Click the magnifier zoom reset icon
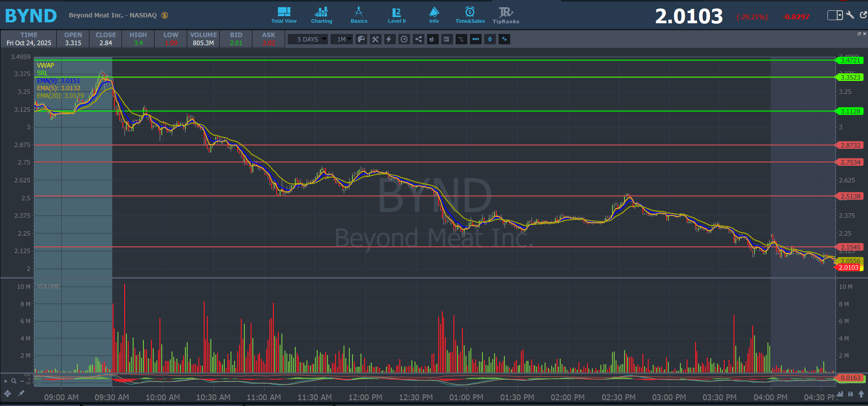868x406 pixels. (x=14, y=381)
